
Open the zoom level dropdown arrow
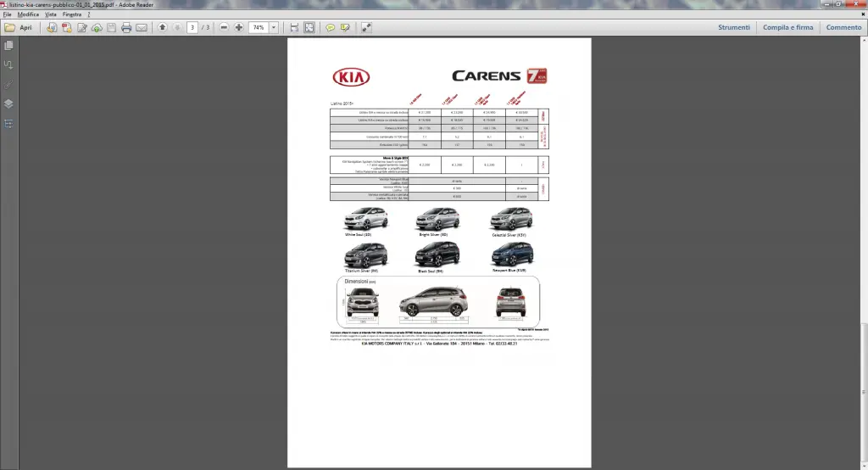[x=274, y=27]
